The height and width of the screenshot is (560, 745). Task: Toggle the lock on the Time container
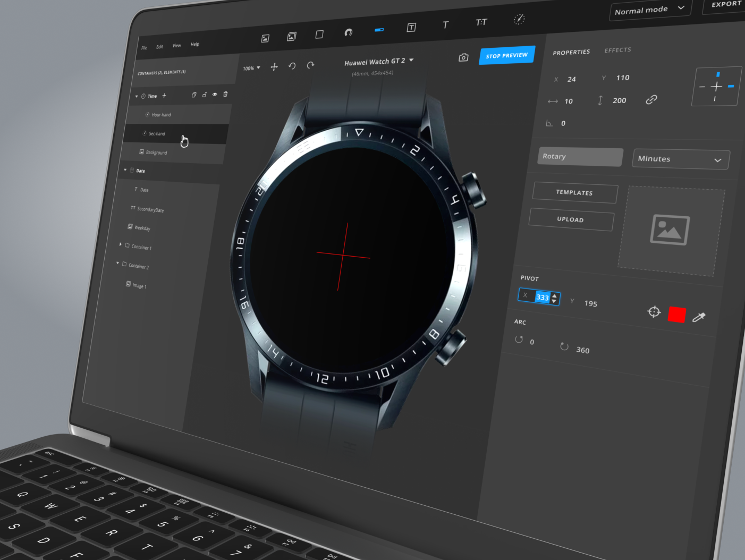[x=205, y=95]
